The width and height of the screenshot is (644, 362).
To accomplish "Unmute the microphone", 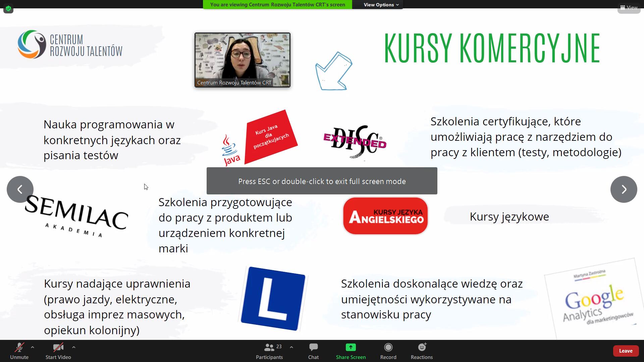I will pyautogui.click(x=19, y=351).
